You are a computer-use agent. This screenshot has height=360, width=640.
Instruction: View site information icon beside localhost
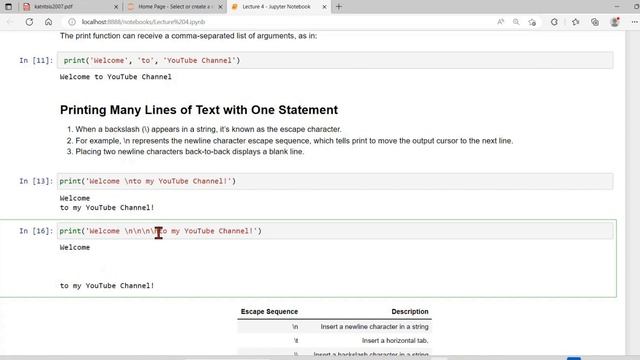72,22
